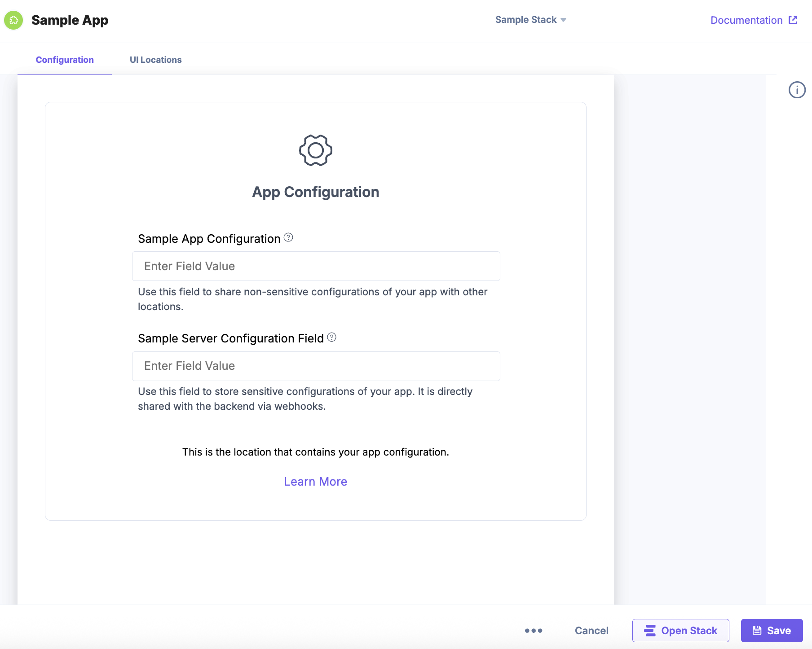Click the gear icon above App Configuration

315,151
